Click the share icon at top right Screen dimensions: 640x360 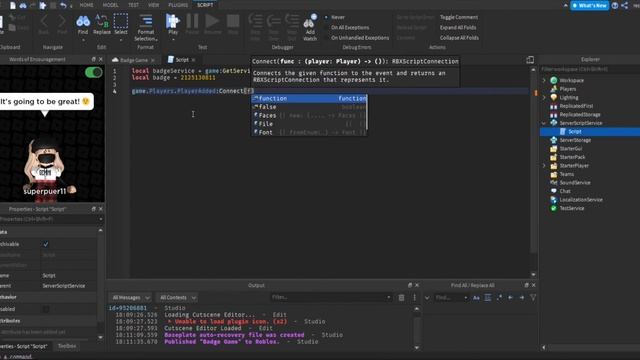click(x=624, y=5)
